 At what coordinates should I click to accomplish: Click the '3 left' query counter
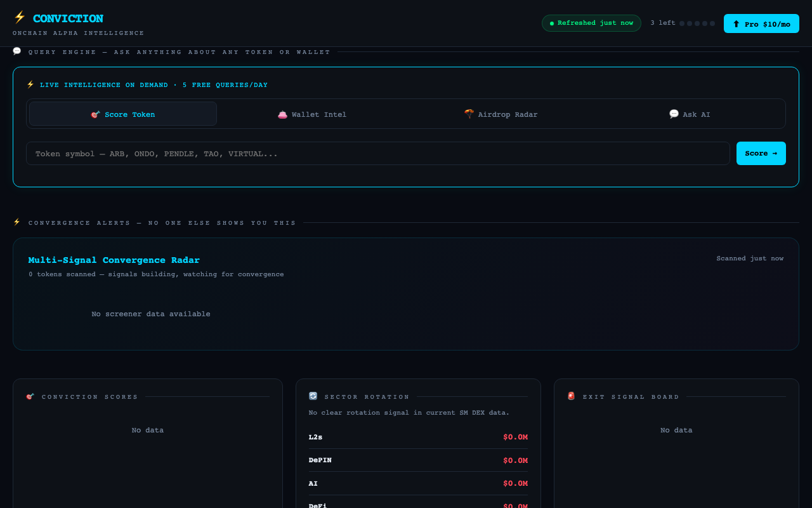click(663, 23)
